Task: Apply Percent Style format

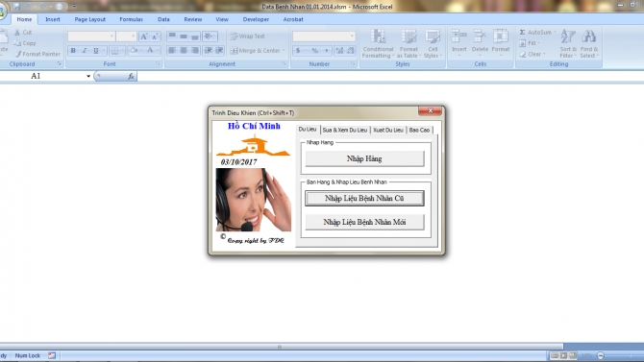Action: pos(314,51)
